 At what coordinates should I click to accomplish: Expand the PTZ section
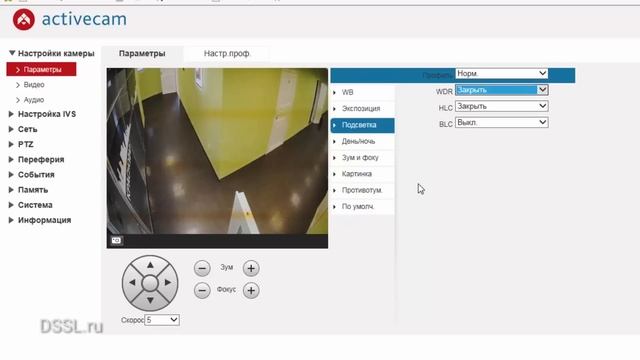pos(21,144)
